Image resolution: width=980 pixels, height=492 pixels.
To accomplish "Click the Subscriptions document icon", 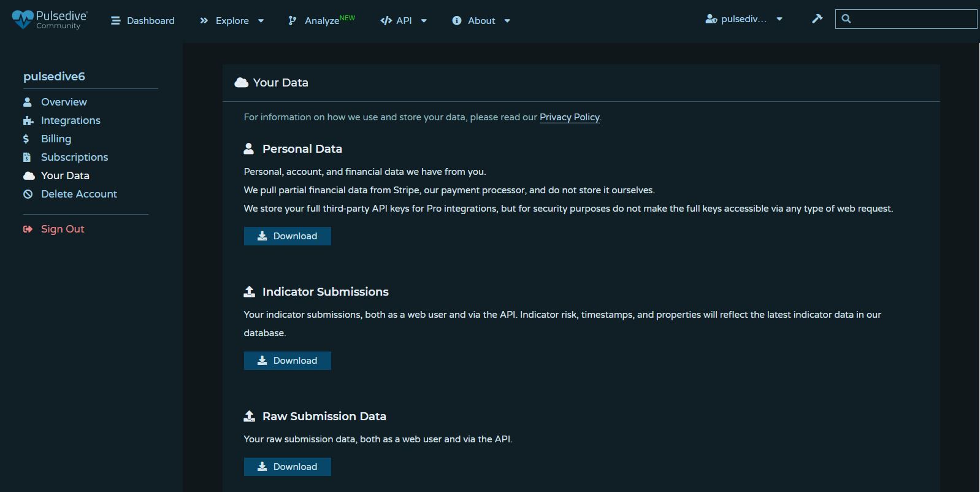I will 27,157.
